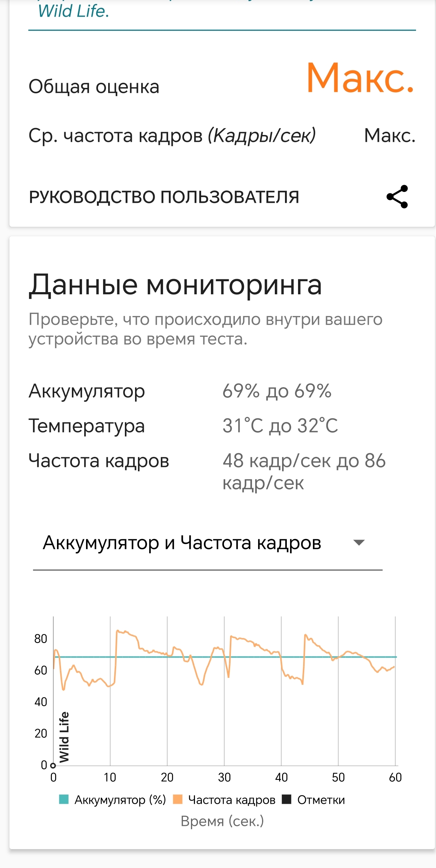Tap the marker circle at chart origin
Screen dimensions: 436x868
(x=53, y=766)
